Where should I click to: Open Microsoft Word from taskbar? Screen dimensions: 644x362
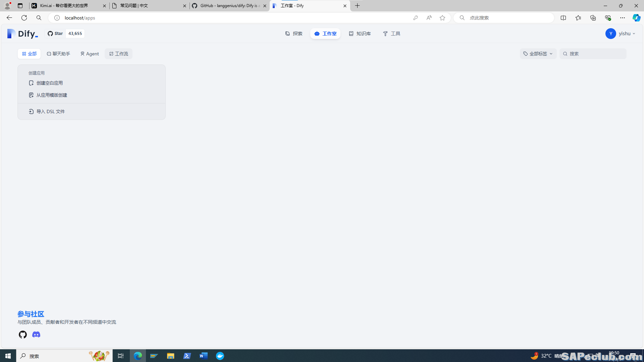point(204,356)
